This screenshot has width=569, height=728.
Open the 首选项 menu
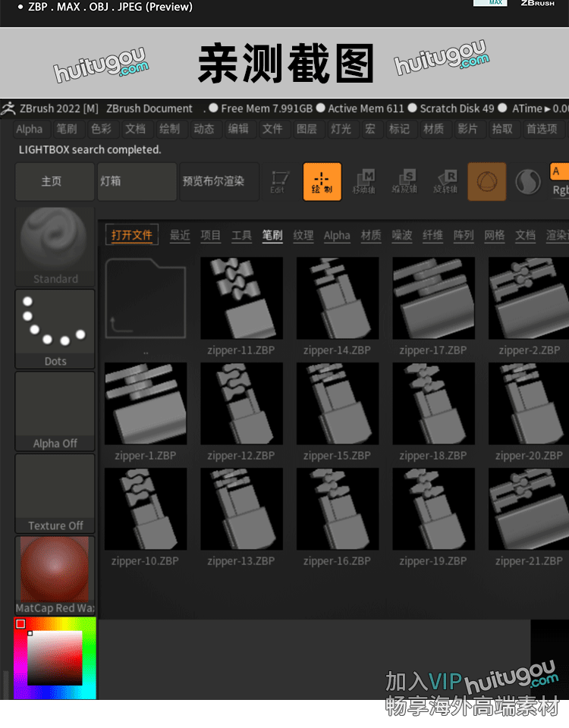(542, 129)
